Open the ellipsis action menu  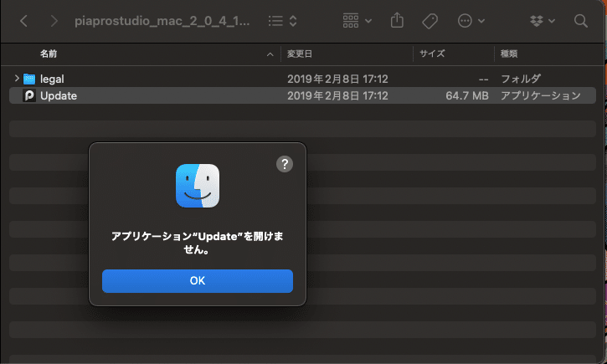click(x=471, y=21)
